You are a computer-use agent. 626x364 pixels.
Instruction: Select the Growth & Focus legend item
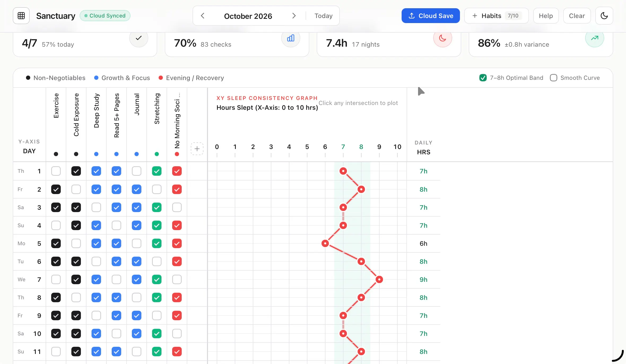[122, 78]
